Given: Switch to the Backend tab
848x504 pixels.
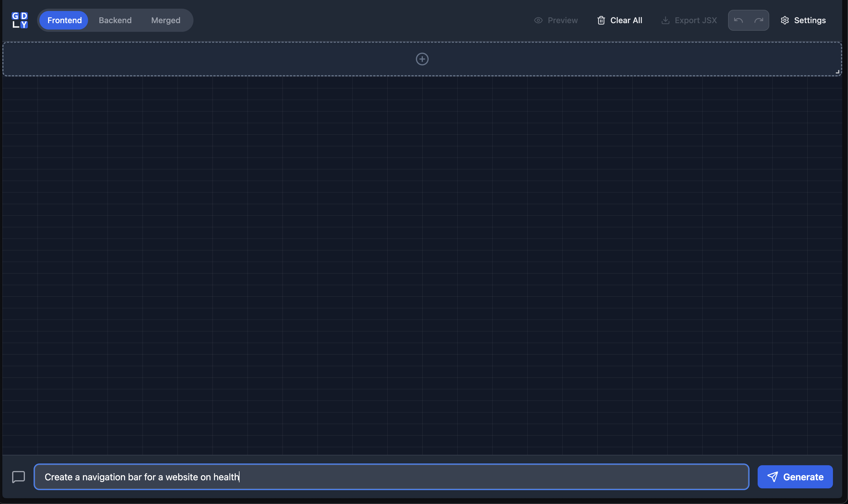Looking at the screenshot, I should [115, 20].
